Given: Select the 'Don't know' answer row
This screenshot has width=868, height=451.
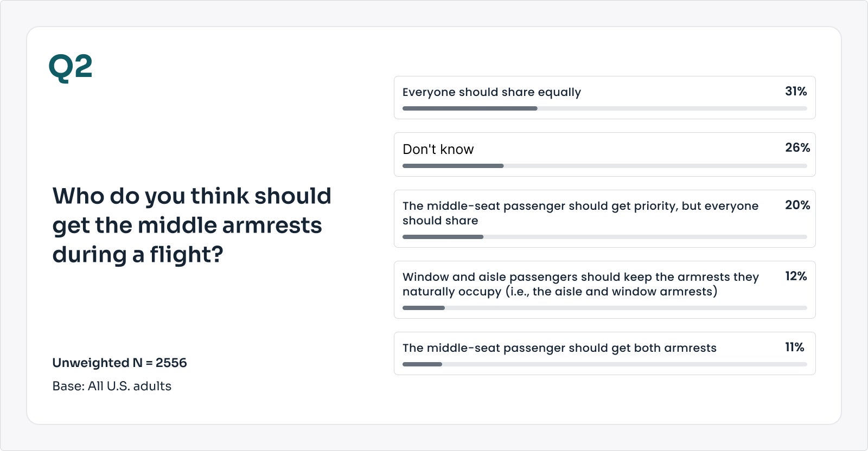Looking at the screenshot, I should click(605, 154).
